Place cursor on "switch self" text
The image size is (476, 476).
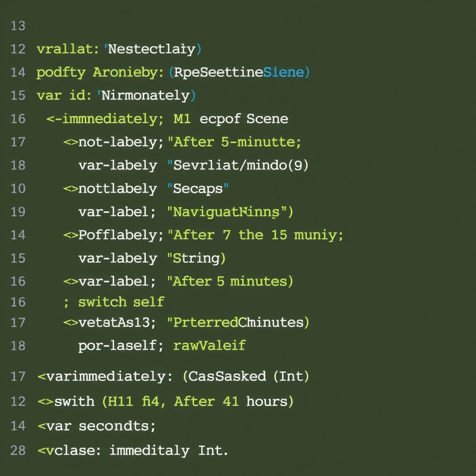click(121, 302)
